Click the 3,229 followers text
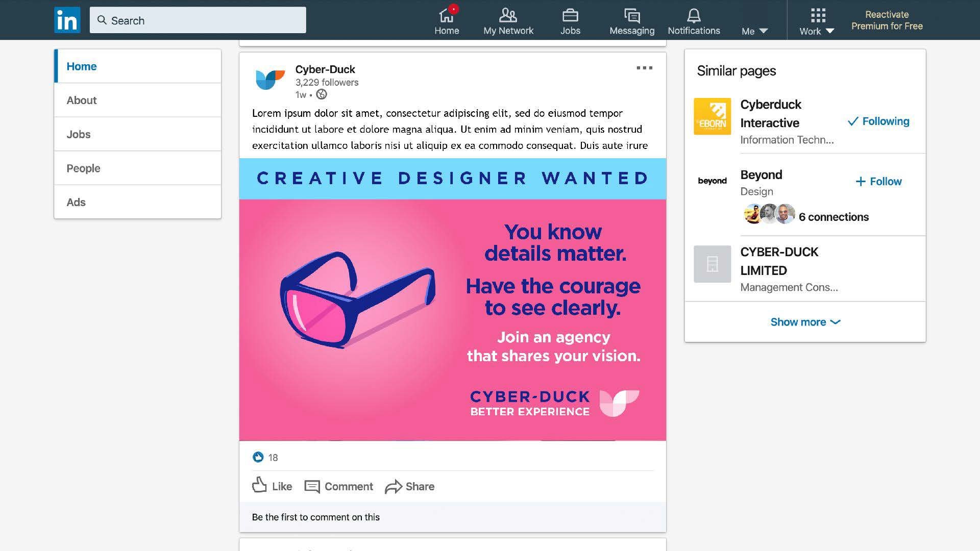Screen dimensions: 980x551 (x=327, y=82)
